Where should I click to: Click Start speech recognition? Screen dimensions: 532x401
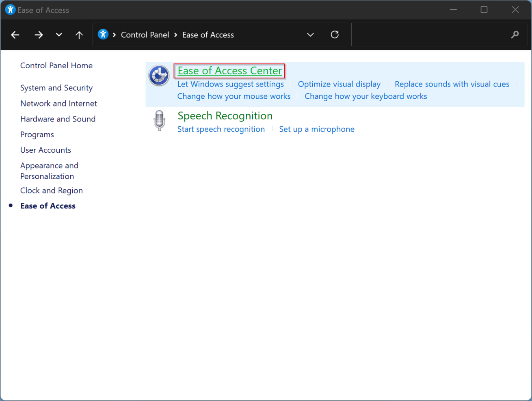pyautogui.click(x=221, y=130)
